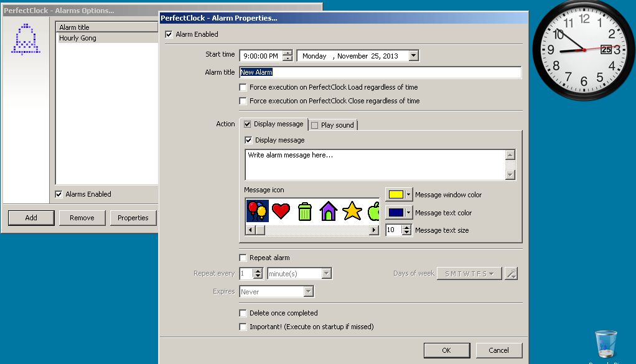Open the Message text color dropdown
The image size is (636, 364).
[408, 213]
